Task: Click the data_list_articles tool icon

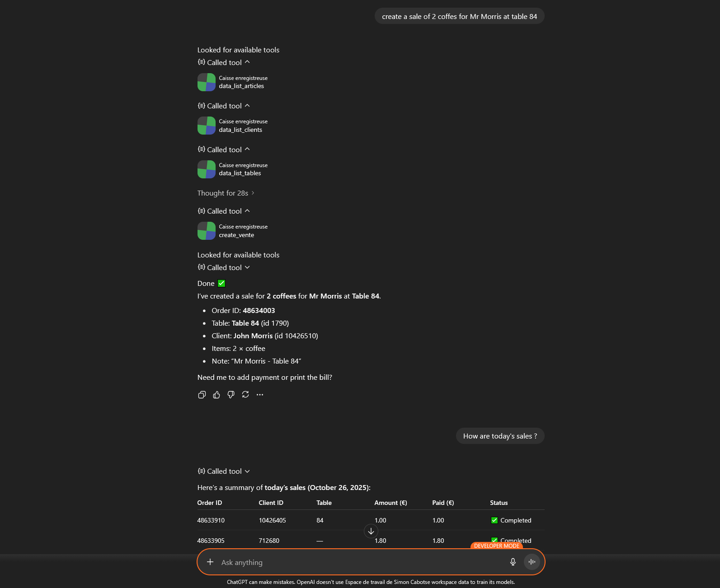Action: pyautogui.click(x=207, y=82)
